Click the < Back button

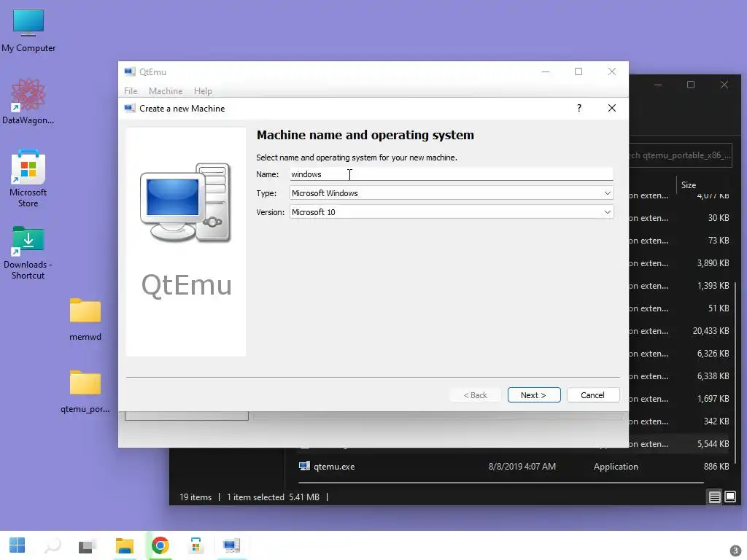point(475,394)
